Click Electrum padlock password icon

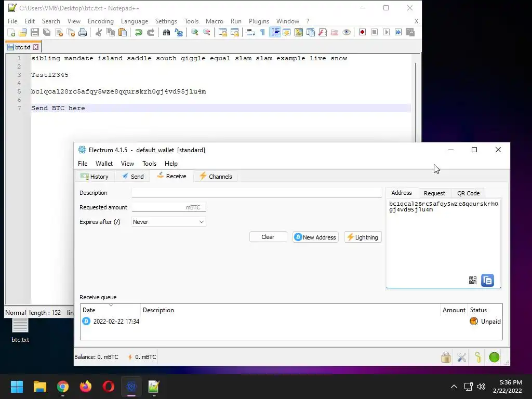point(446,357)
